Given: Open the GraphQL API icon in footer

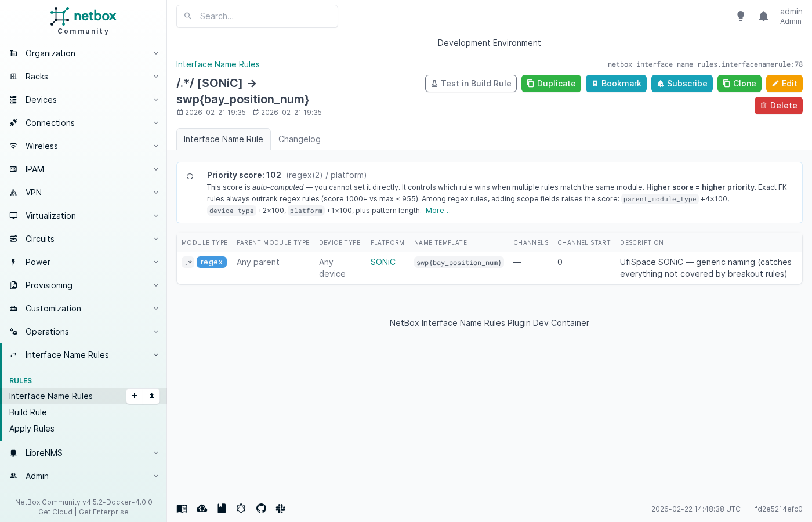Looking at the screenshot, I should coord(241,509).
